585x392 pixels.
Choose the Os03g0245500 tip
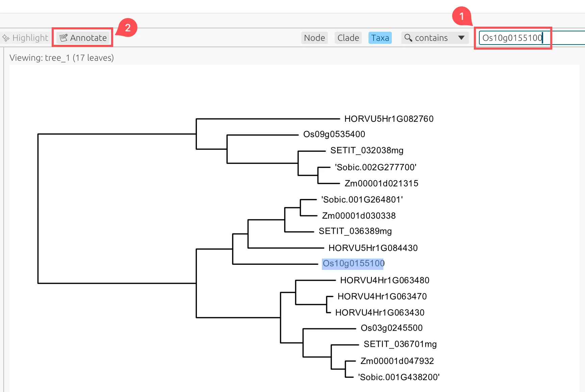coord(391,328)
